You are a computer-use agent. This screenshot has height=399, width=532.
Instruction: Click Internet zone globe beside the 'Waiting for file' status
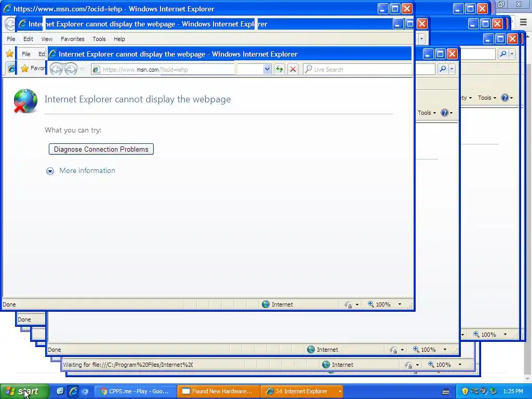(326, 364)
